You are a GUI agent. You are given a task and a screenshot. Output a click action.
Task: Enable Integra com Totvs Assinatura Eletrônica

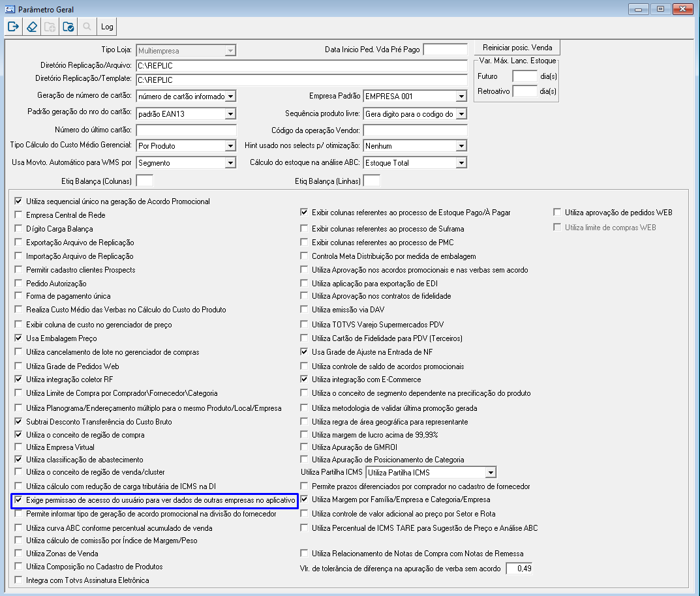(x=18, y=580)
